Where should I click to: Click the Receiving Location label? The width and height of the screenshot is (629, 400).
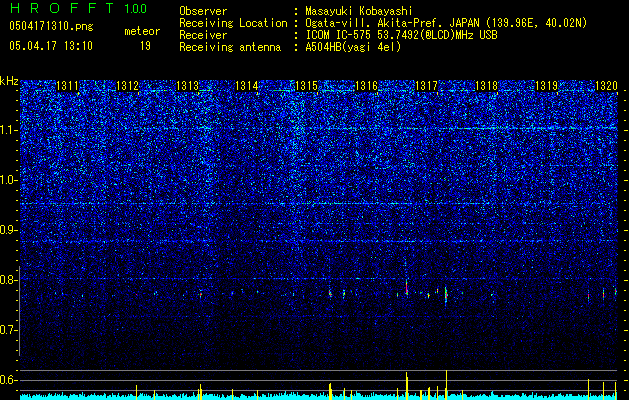(233, 23)
